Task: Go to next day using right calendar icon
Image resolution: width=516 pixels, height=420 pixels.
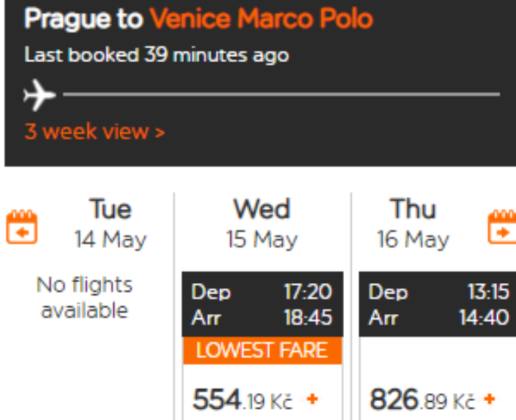Action: point(502,227)
